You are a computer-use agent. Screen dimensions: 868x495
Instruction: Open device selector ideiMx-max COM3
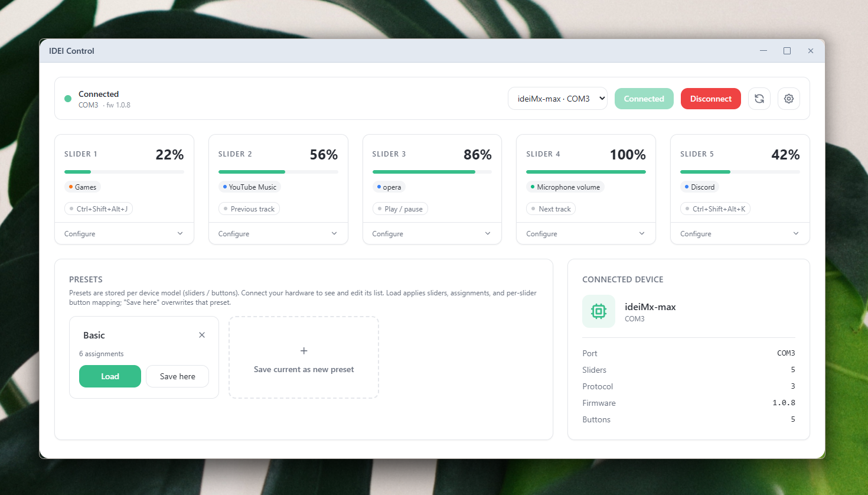(x=557, y=99)
